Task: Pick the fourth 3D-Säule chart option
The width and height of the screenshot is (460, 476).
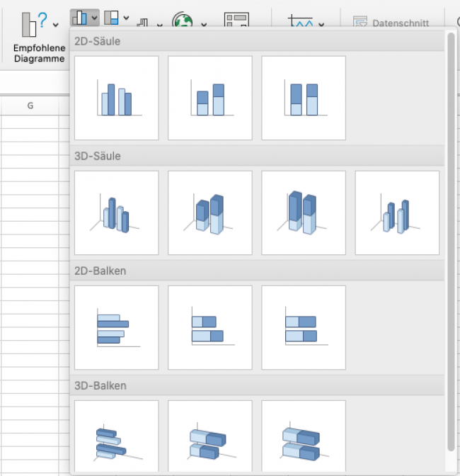Action: pyautogui.click(x=396, y=212)
